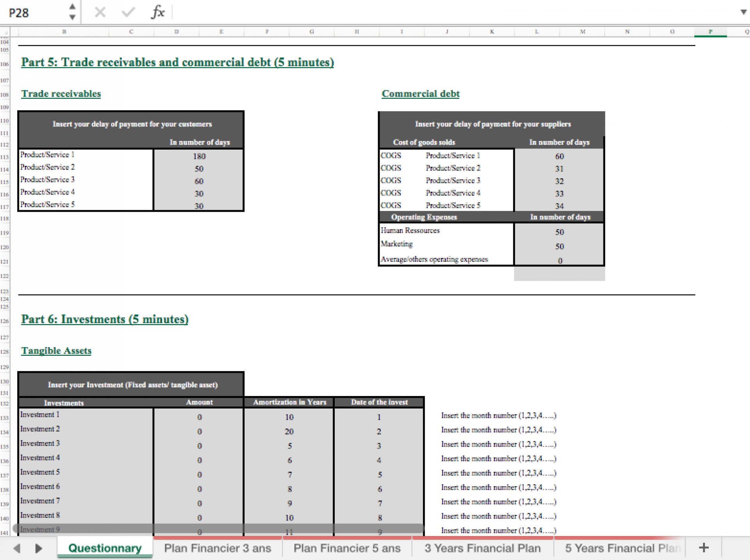750x560 pixels.
Task: Select supplier delay 33 for COGS Product/Service 4
Action: point(559,193)
